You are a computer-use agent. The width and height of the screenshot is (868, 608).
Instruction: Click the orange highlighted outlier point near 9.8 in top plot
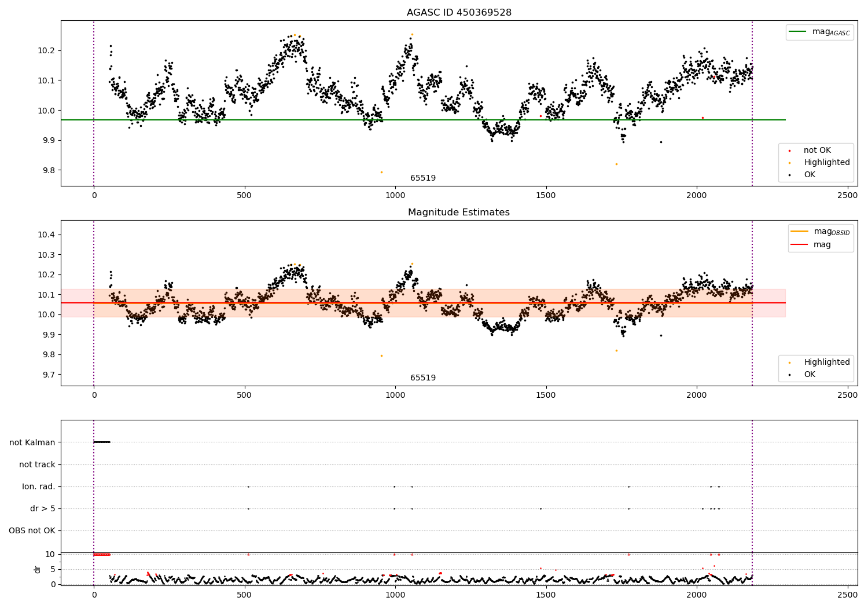point(381,172)
